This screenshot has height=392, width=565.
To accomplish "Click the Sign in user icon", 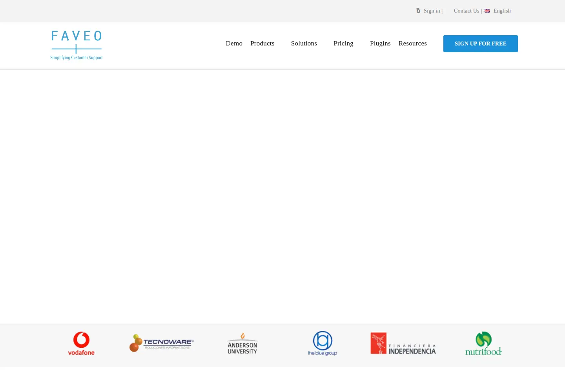I will tap(418, 11).
